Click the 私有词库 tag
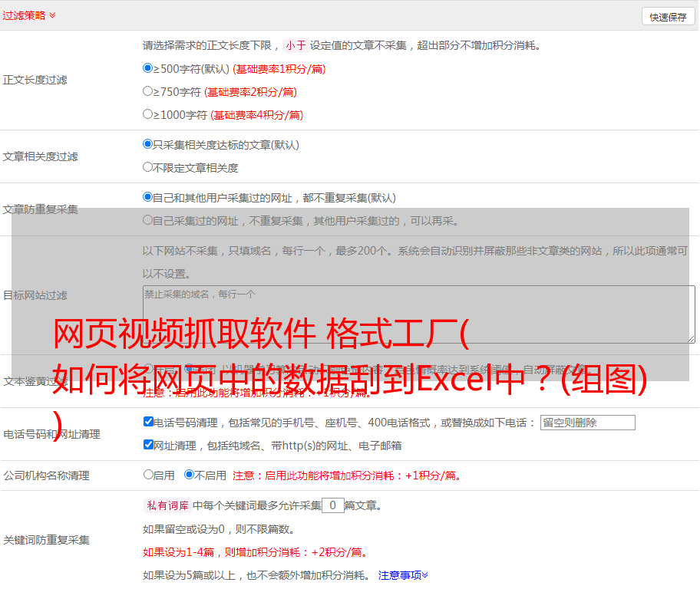Viewport: 700px width, 589px height. point(168,505)
